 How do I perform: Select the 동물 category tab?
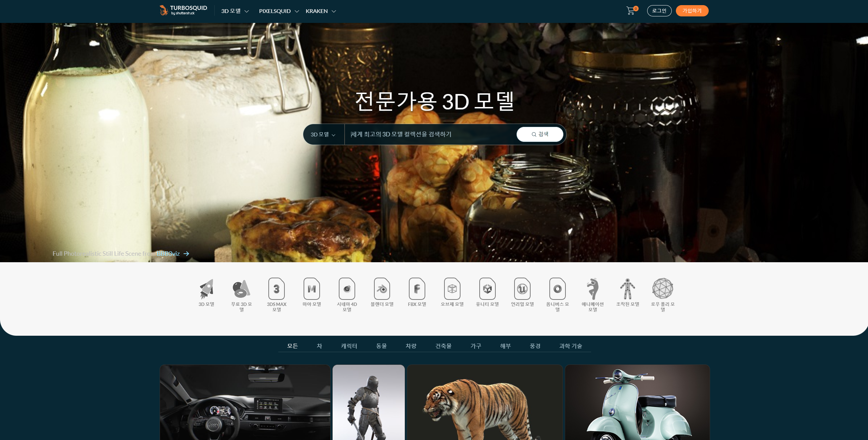click(381, 346)
